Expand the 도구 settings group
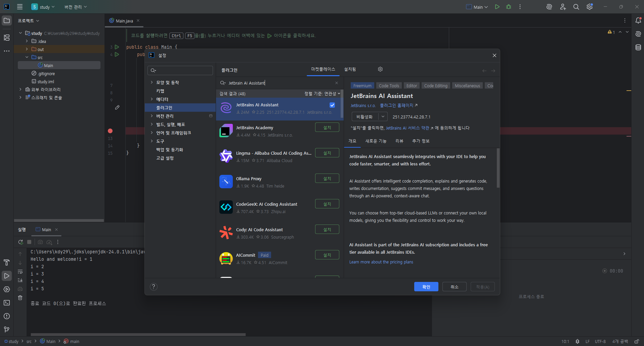 tap(152, 141)
